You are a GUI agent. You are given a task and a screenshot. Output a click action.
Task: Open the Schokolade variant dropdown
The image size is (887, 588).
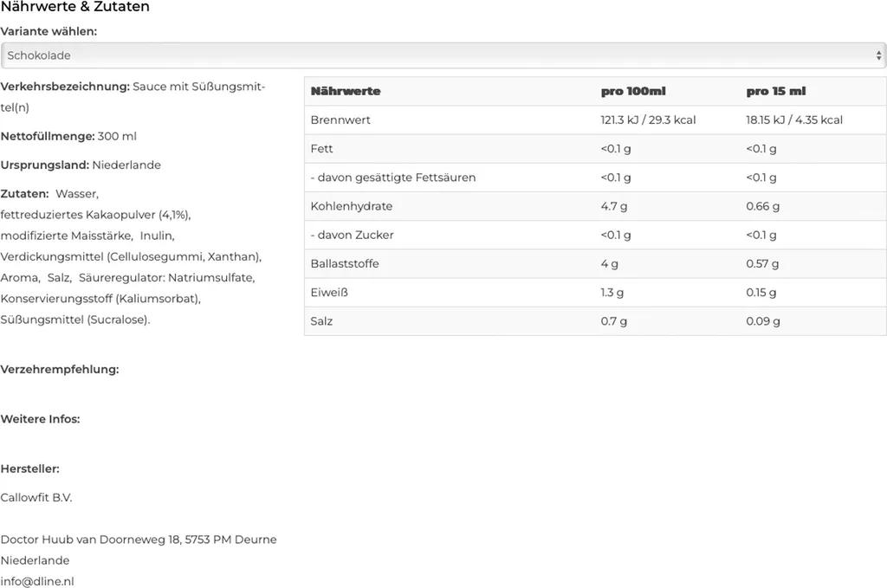(443, 55)
